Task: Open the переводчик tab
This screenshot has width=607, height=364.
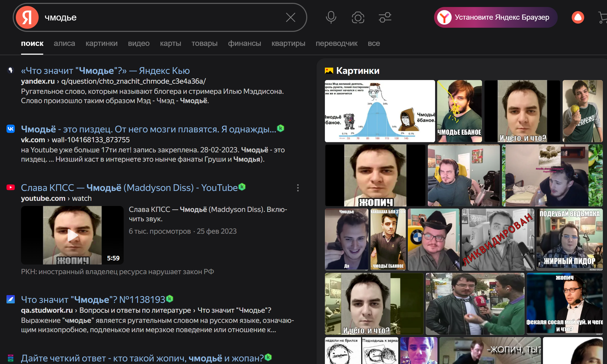Action: point(336,43)
